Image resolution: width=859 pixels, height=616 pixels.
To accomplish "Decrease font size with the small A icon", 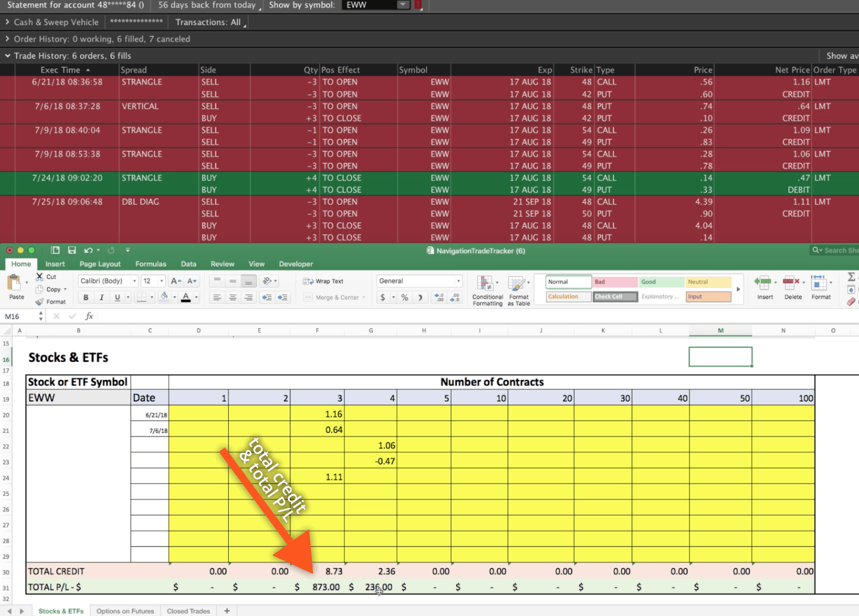I will pos(192,281).
